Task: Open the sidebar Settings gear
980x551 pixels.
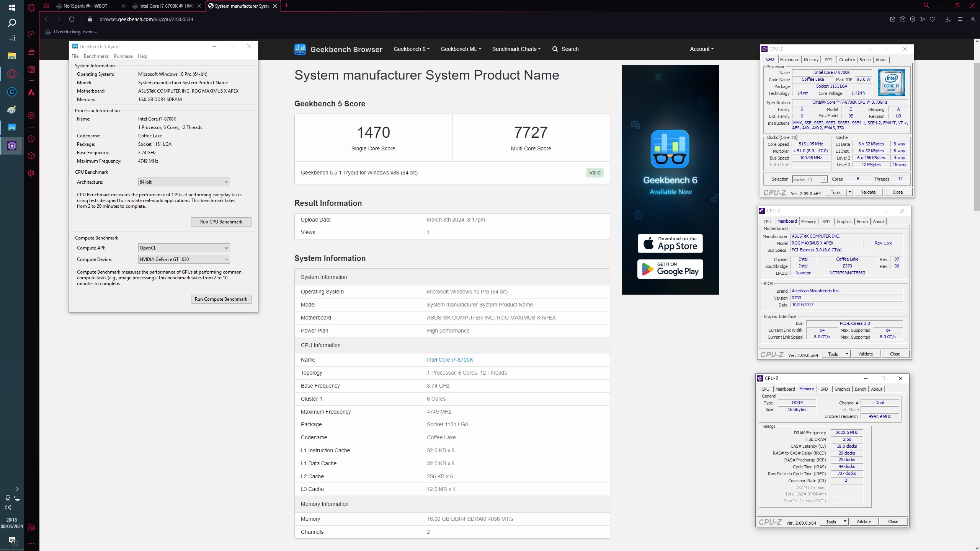Action: tap(31, 173)
